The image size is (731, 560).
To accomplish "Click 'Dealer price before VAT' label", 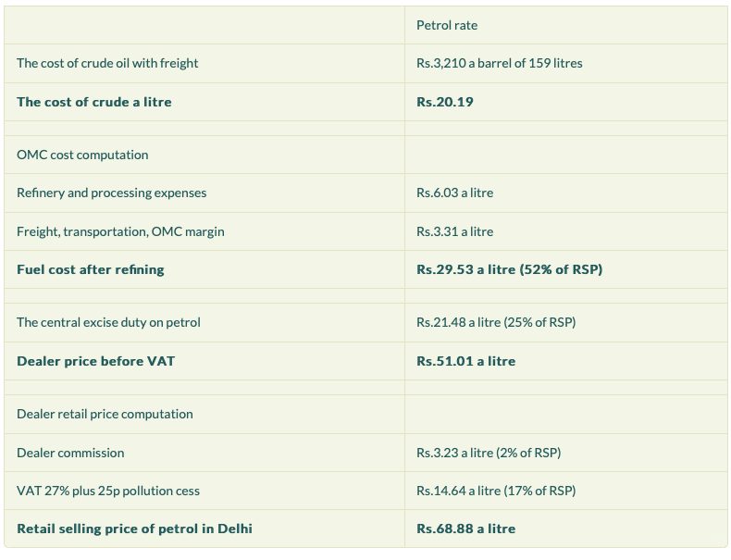I will (x=95, y=361).
